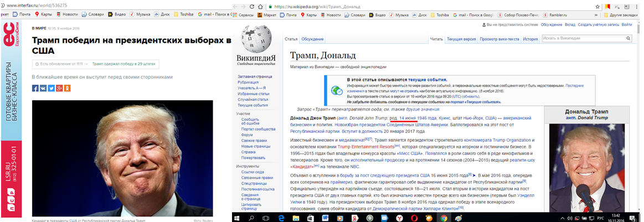Select the Текущая версия tab
Screen dimensions: 644x222
(461, 39)
